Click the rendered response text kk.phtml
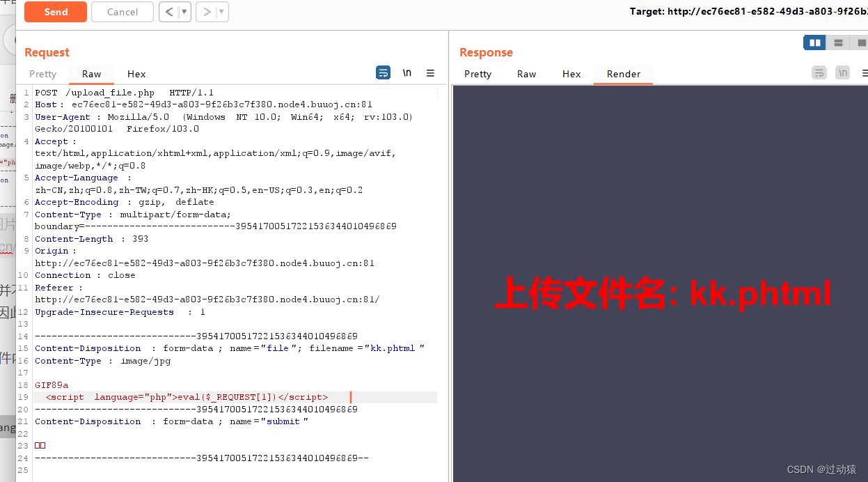 (x=761, y=294)
